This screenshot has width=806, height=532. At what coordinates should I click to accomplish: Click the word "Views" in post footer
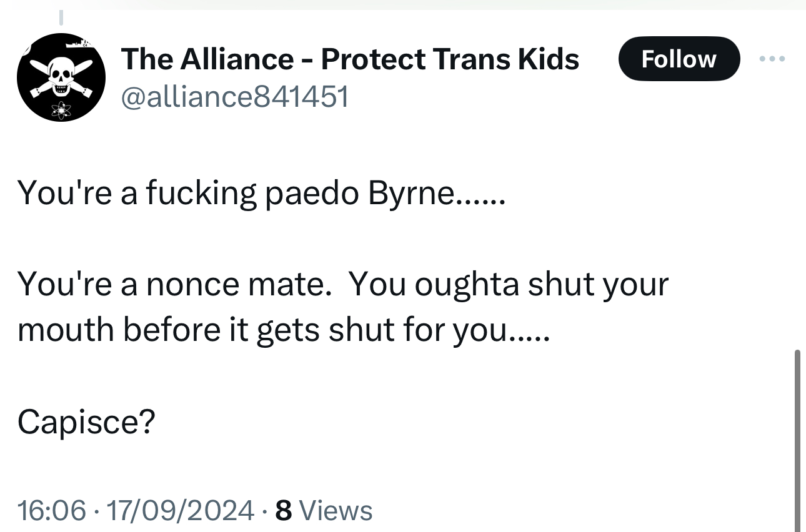pyautogui.click(x=336, y=510)
